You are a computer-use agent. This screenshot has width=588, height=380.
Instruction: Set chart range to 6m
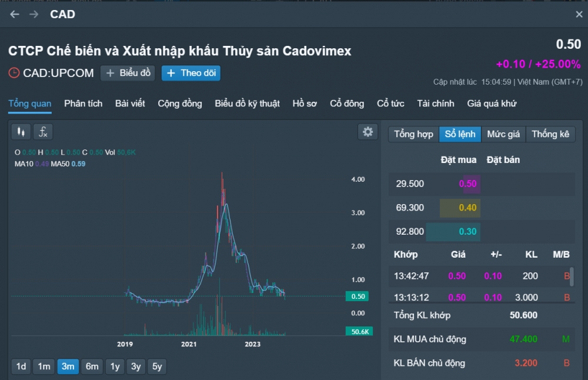92,366
